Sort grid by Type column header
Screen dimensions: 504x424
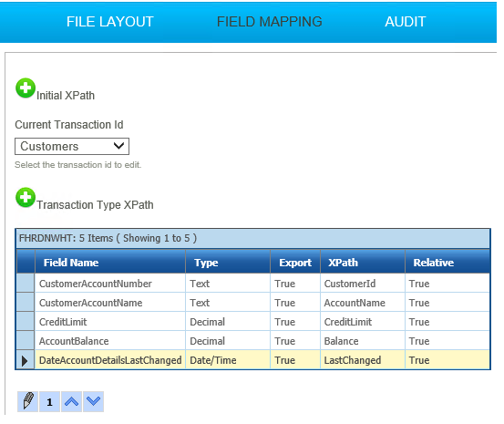[x=228, y=263]
